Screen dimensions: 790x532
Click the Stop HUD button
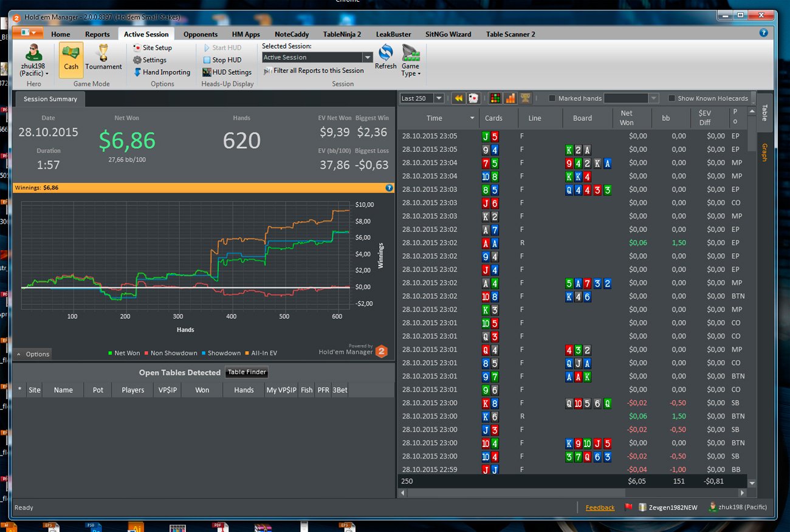click(x=222, y=60)
